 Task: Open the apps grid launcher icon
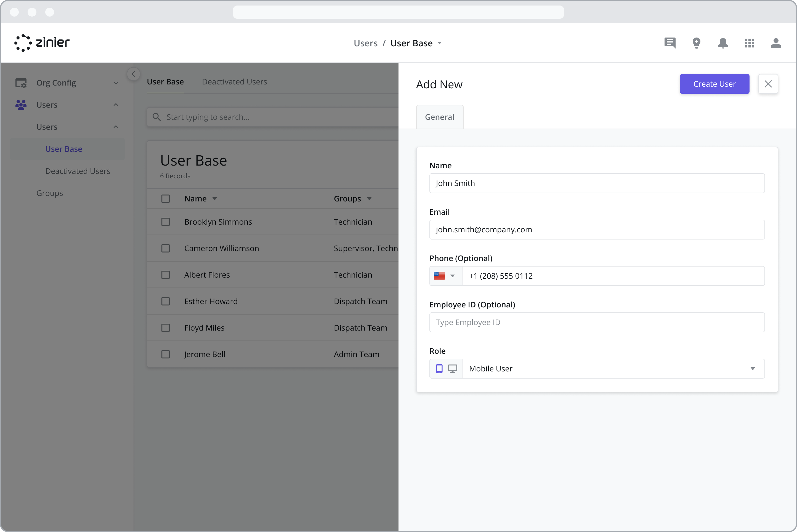[750, 43]
